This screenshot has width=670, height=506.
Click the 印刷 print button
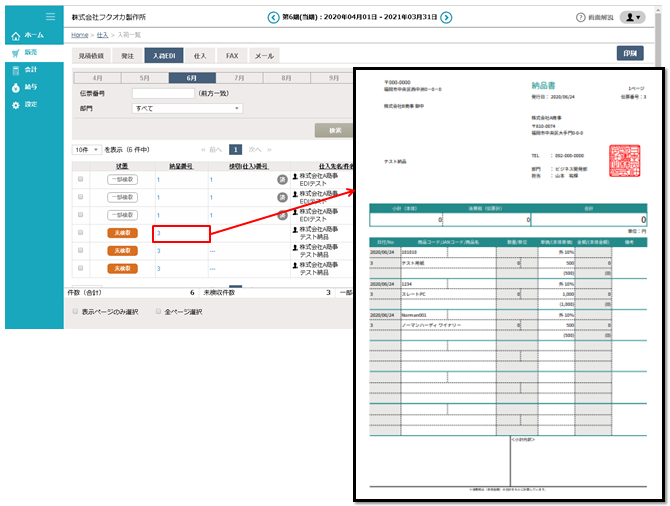pyautogui.click(x=630, y=54)
